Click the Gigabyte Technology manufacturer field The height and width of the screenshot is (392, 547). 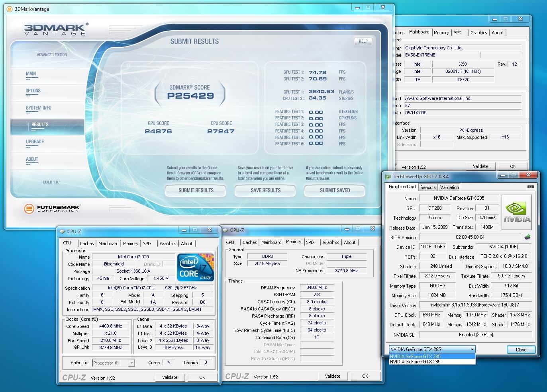463,48
